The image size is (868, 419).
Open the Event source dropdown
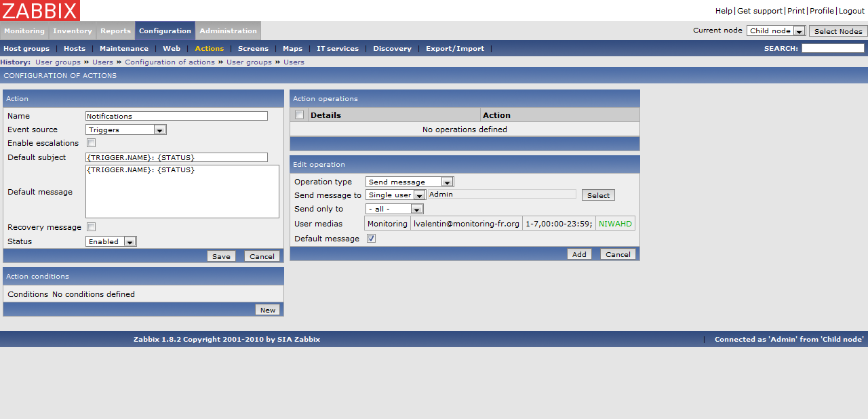coord(126,129)
